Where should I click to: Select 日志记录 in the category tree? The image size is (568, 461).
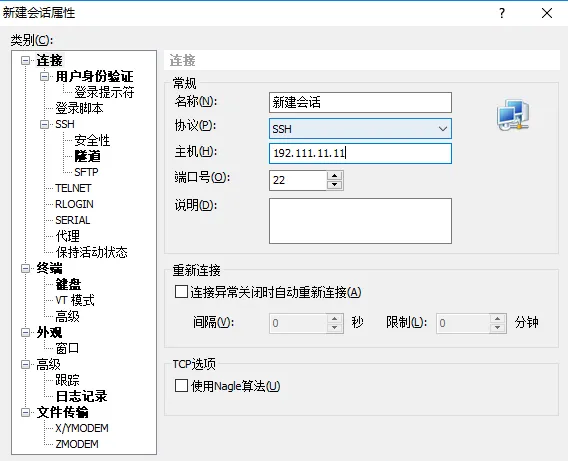(82, 396)
